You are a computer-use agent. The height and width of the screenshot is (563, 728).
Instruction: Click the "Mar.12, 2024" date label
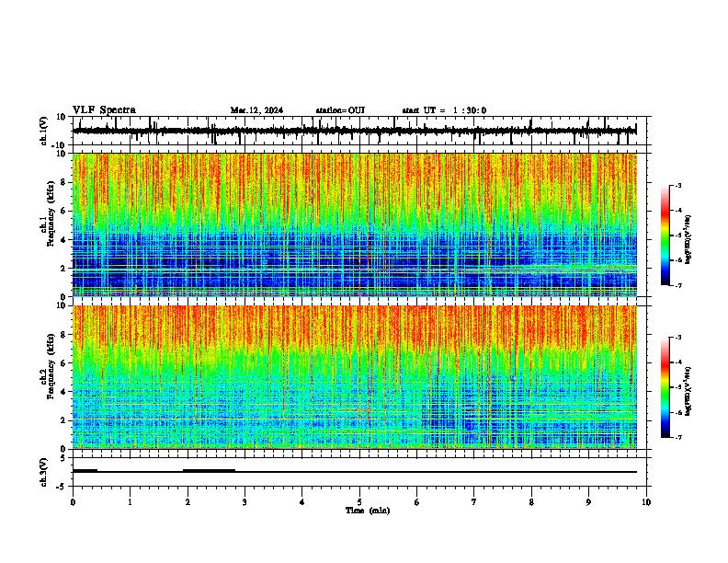pyautogui.click(x=256, y=110)
